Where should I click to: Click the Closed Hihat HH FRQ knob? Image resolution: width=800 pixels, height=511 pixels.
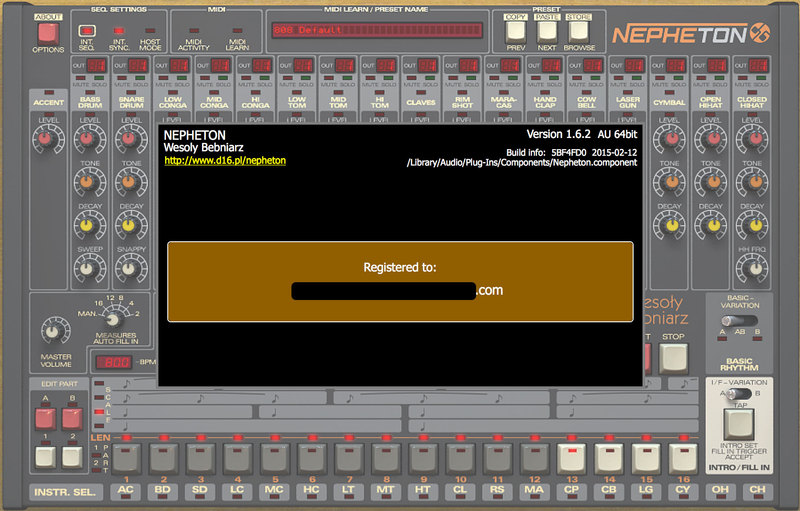tap(752, 267)
